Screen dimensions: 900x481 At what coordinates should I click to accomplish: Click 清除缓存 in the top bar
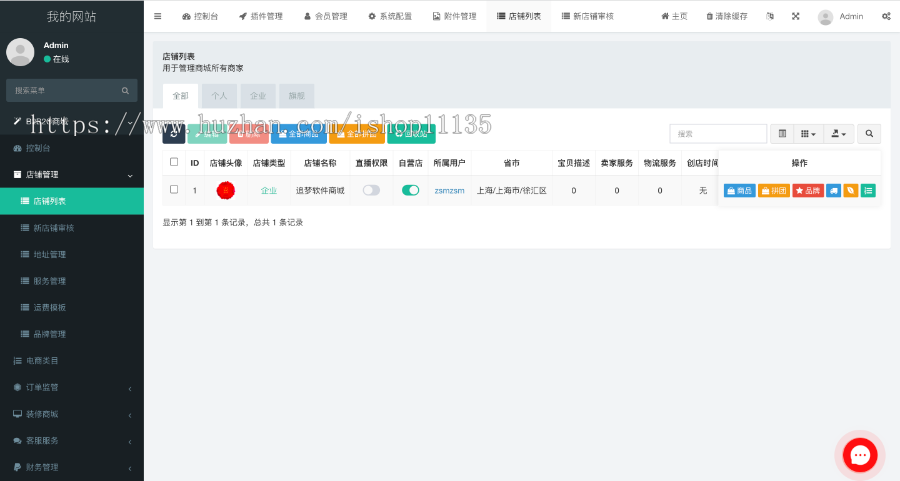pyautogui.click(x=727, y=16)
